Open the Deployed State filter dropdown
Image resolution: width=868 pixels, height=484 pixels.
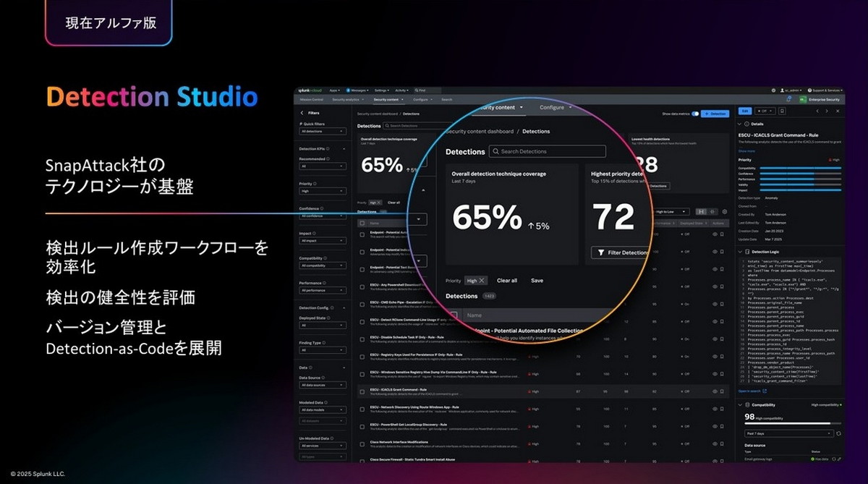pyautogui.click(x=322, y=325)
